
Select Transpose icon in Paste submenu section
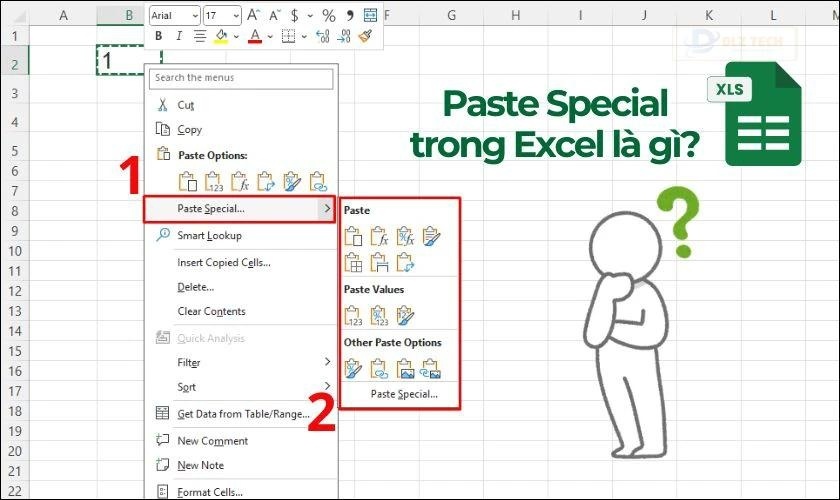point(406,263)
